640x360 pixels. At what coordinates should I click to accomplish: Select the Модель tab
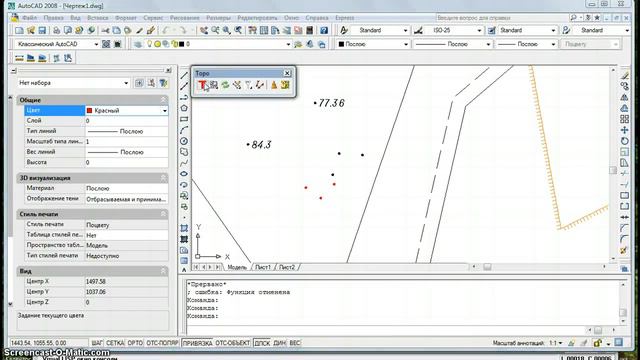point(237,267)
